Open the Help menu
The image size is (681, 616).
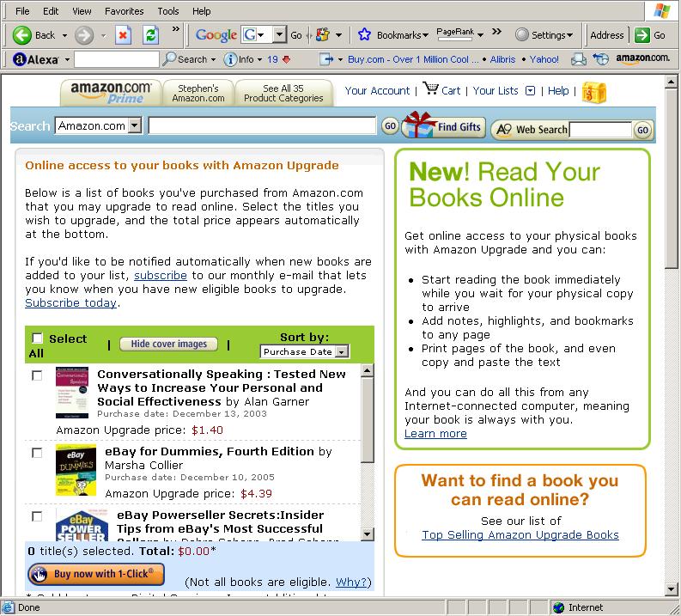[x=202, y=11]
